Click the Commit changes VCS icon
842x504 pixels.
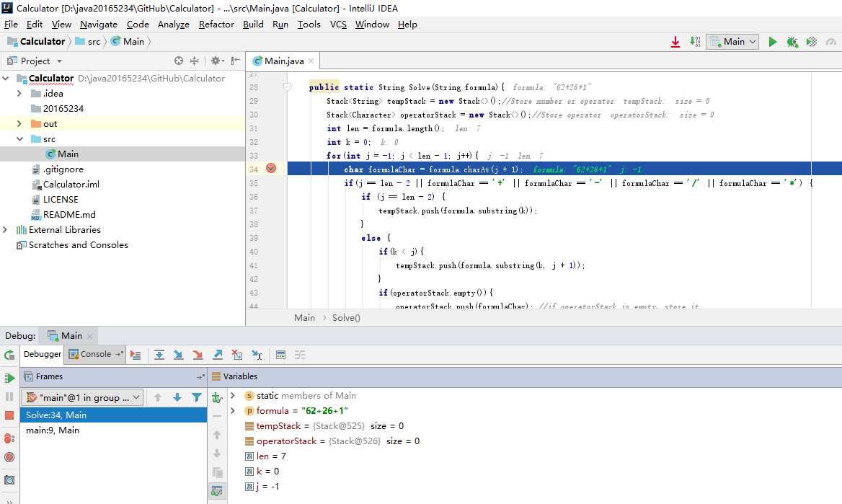point(695,41)
